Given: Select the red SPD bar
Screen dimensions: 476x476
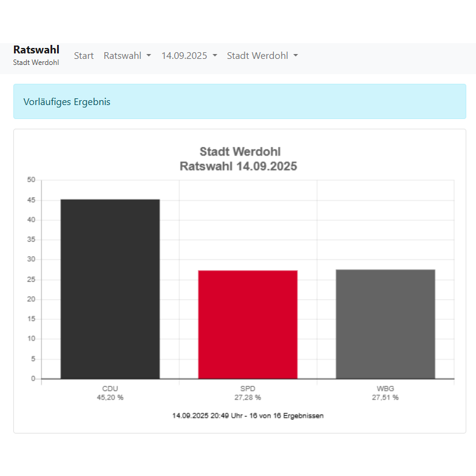Looking at the screenshot, I should [x=248, y=324].
